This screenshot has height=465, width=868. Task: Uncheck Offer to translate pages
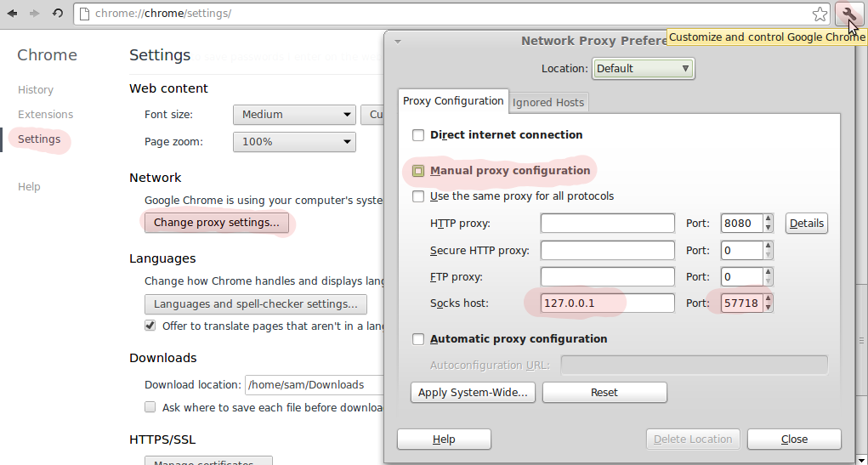point(150,326)
